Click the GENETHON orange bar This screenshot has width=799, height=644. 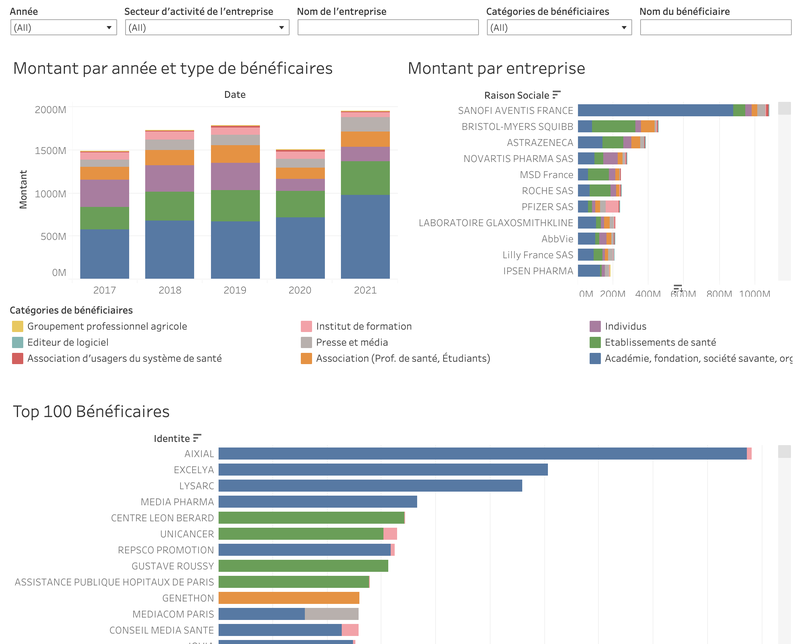[x=288, y=598]
